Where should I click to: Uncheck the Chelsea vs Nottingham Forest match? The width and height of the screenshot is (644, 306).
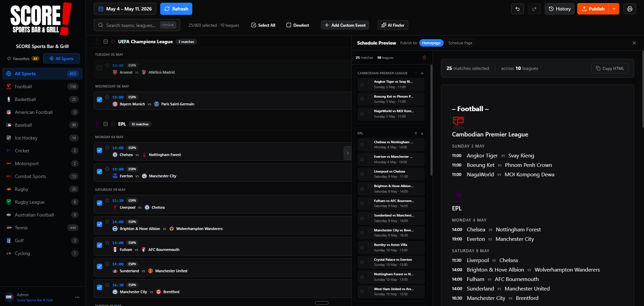pyautogui.click(x=100, y=150)
